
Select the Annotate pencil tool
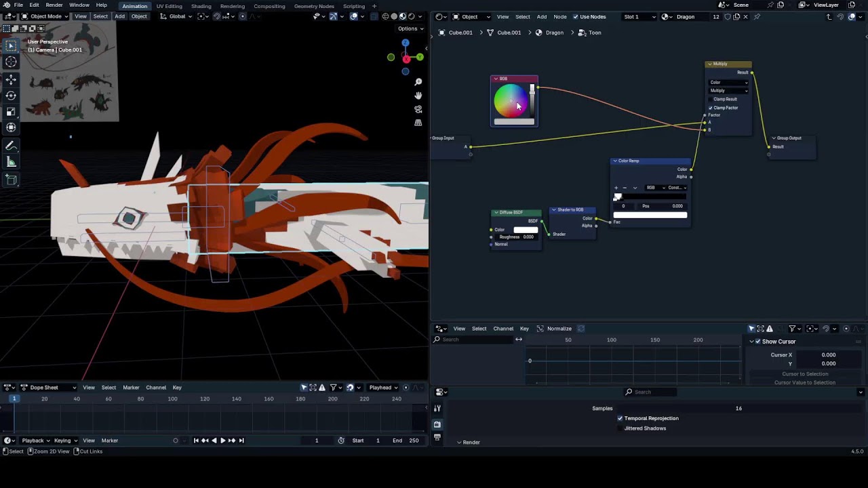point(11,146)
